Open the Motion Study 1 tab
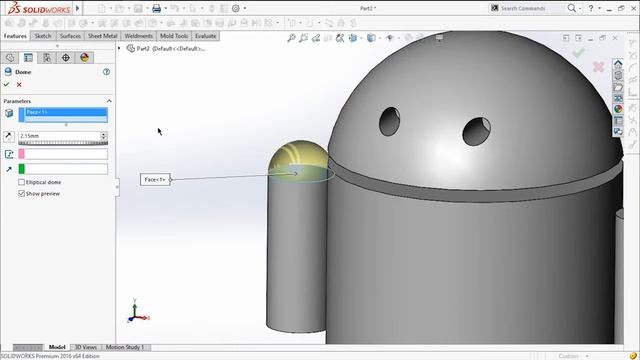 pos(125,347)
